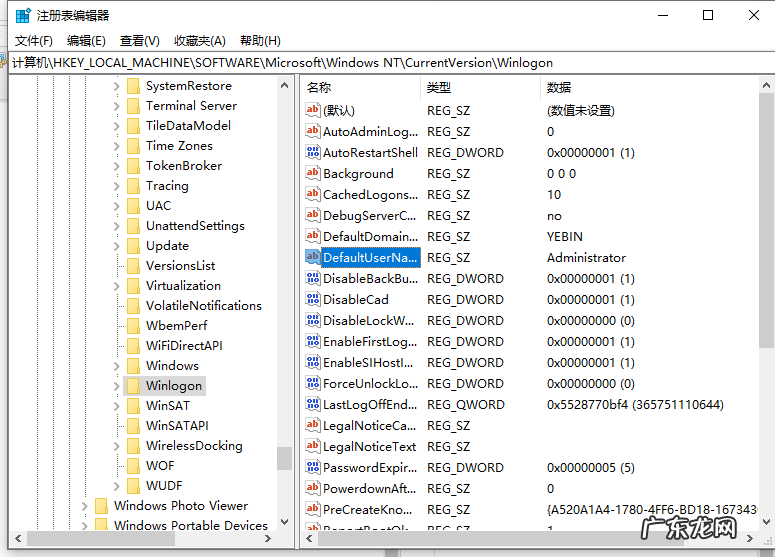Click the string icon beside AutoAdminLogon value

(312, 131)
